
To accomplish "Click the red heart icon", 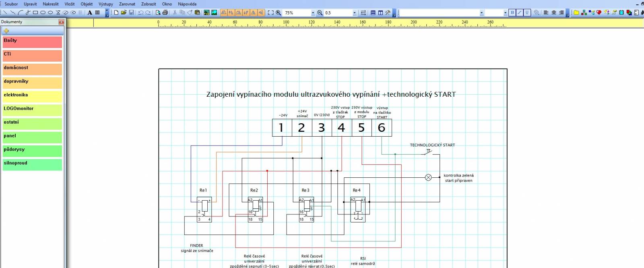I will pyautogui.click(x=599, y=12).
